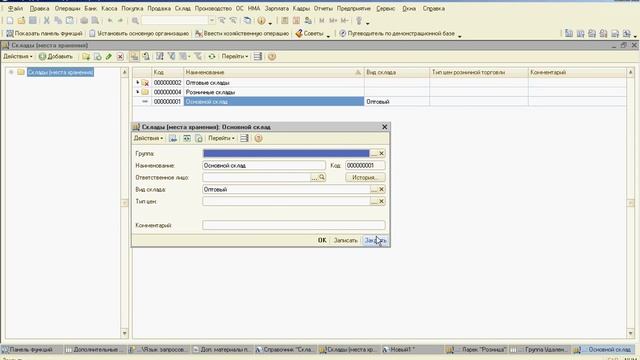Click the История button
Image resolution: width=640 pixels, height=360 pixels.
point(365,178)
